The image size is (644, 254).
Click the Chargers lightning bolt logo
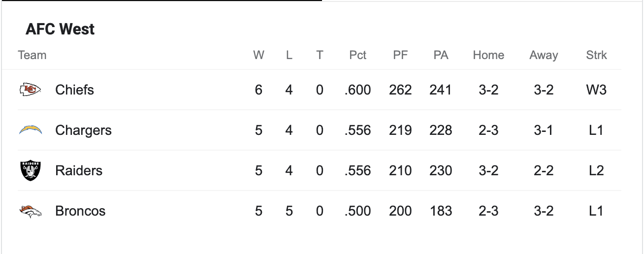pos(30,130)
